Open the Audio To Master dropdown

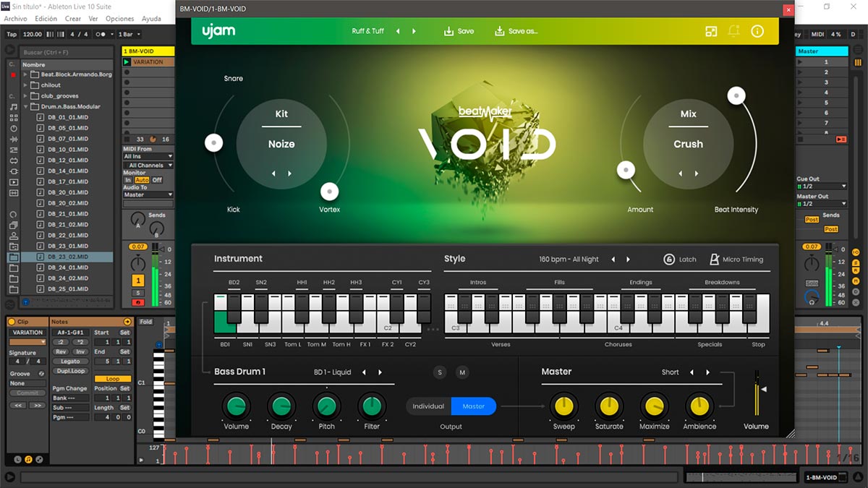148,194
